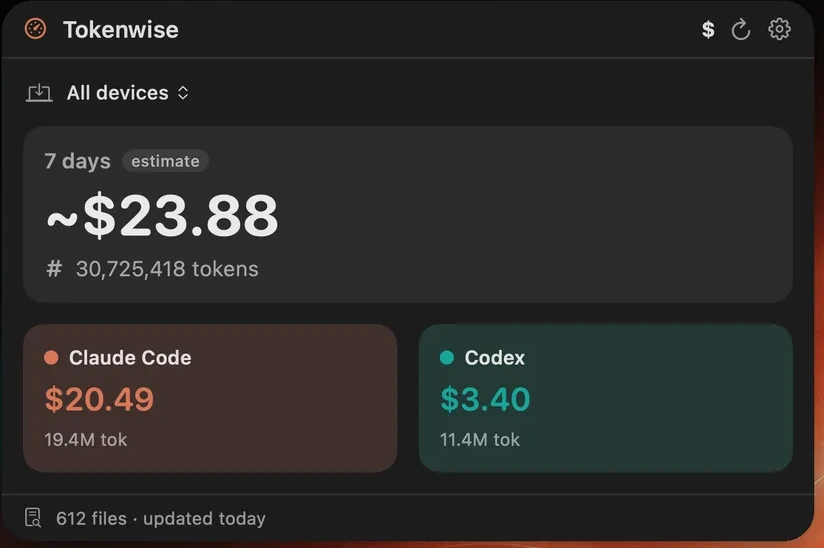Refresh usage data with the circular arrow
Image resolution: width=824 pixels, height=548 pixels.
[741, 29]
